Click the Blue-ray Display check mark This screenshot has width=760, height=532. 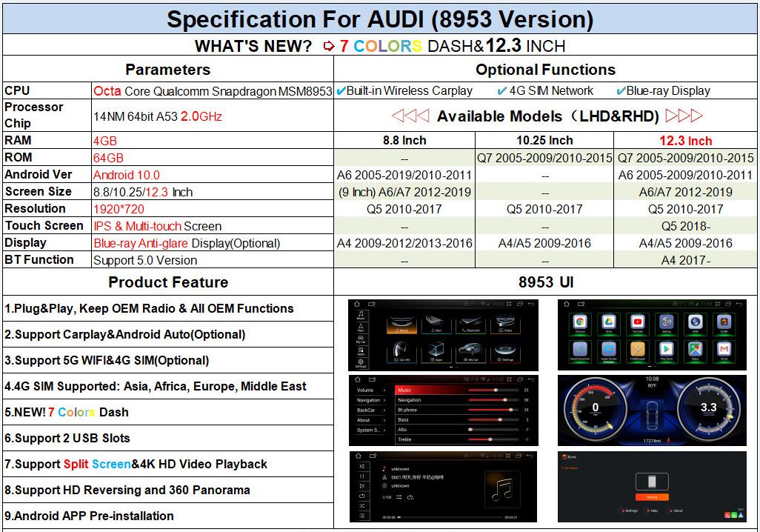point(621,90)
